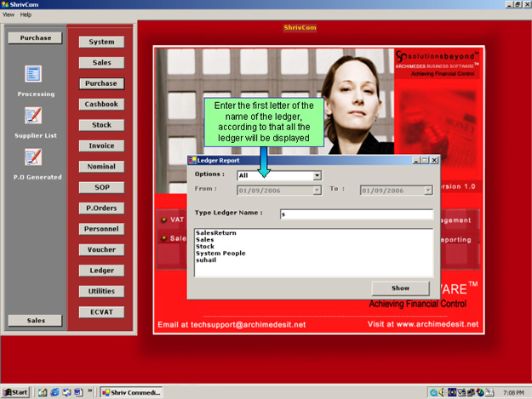Open the To date dropdown
532x399 pixels.
pyautogui.click(x=428, y=191)
